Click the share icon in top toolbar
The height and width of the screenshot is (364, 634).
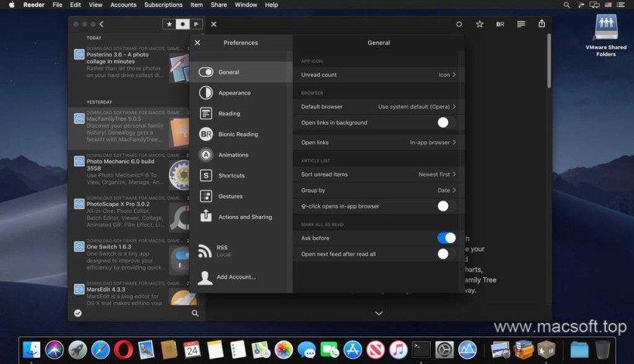pyautogui.click(x=542, y=24)
